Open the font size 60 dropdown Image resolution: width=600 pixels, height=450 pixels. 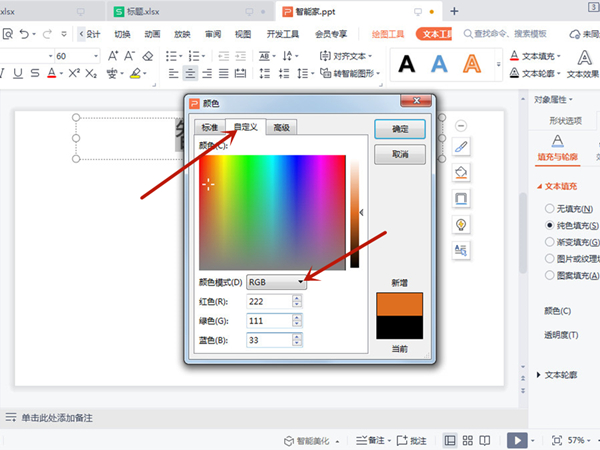tap(96, 56)
